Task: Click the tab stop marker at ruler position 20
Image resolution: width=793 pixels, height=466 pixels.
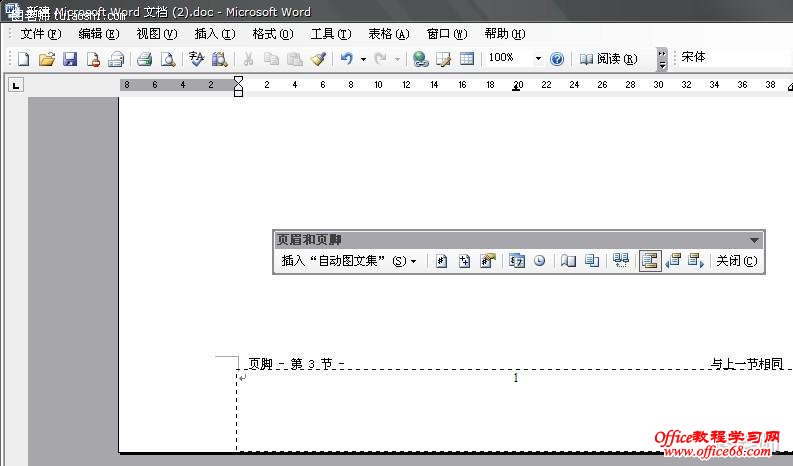Action: tap(517, 89)
